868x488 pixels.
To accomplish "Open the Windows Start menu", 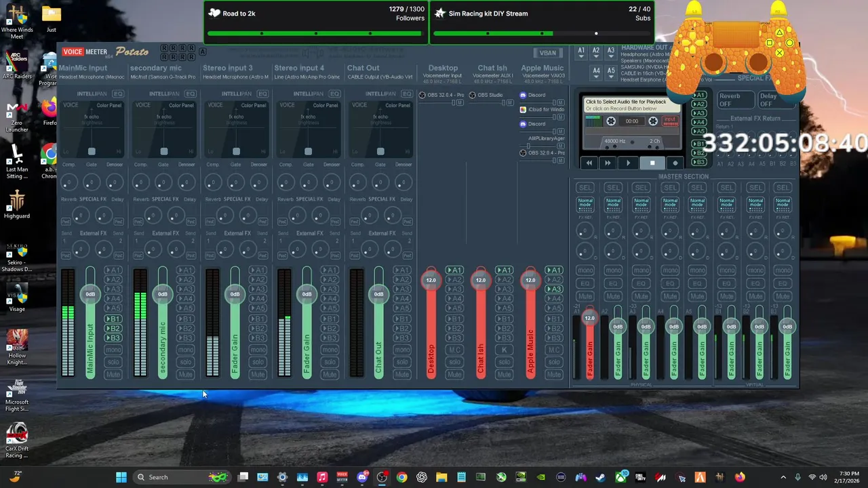I will (x=121, y=477).
